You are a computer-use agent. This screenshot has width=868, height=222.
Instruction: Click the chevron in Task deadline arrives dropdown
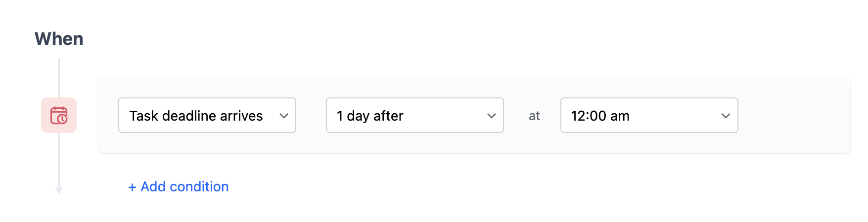[284, 116]
